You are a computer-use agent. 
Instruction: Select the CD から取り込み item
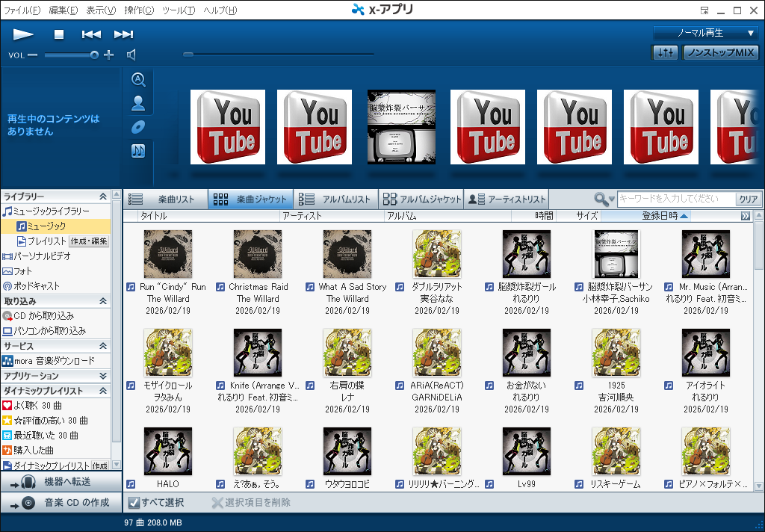(x=43, y=316)
